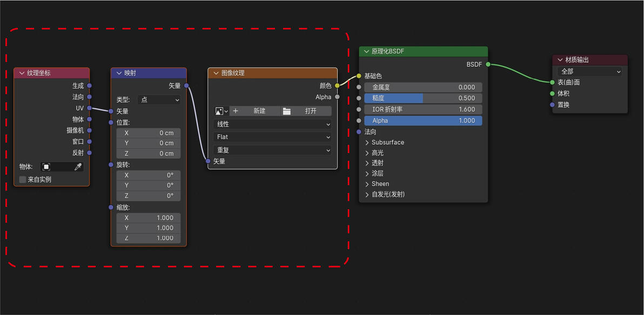
Task: Click the 打开 button
Action: pos(306,111)
